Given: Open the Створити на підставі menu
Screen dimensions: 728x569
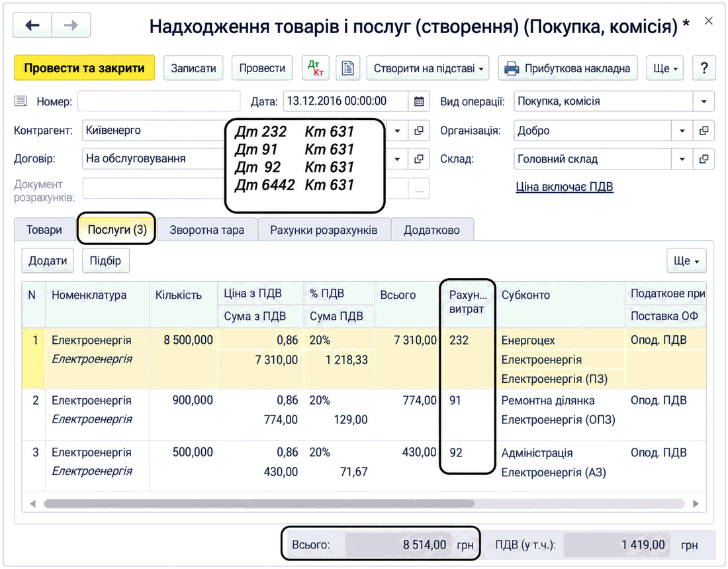Looking at the screenshot, I should (428, 68).
